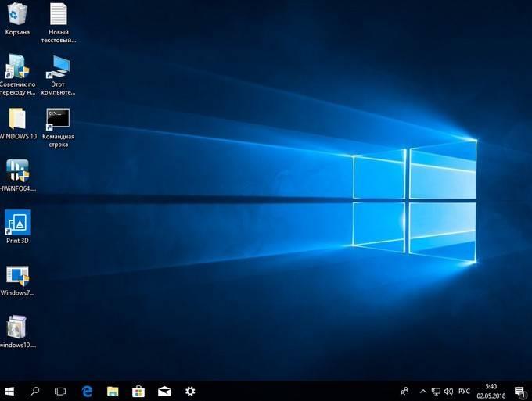The image size is (532, 401).
Task: Launch Microsoft Edge from taskbar
Action: [x=87, y=392]
